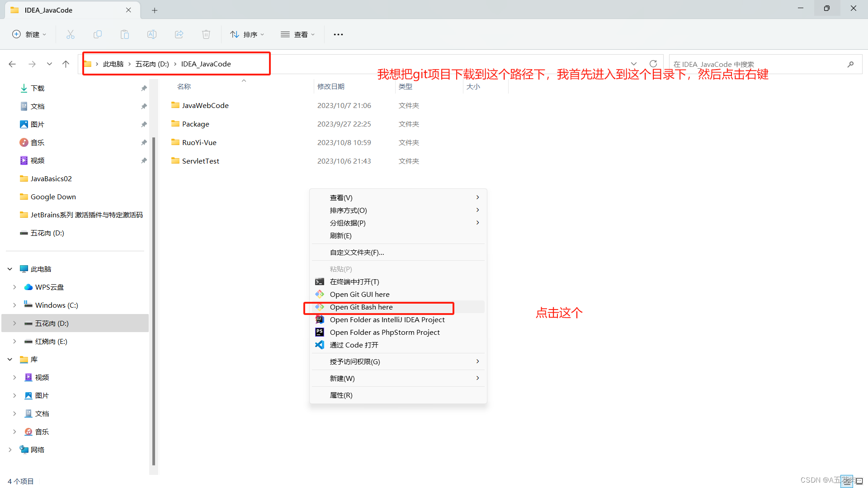Click the search magnifier icon

(x=850, y=64)
